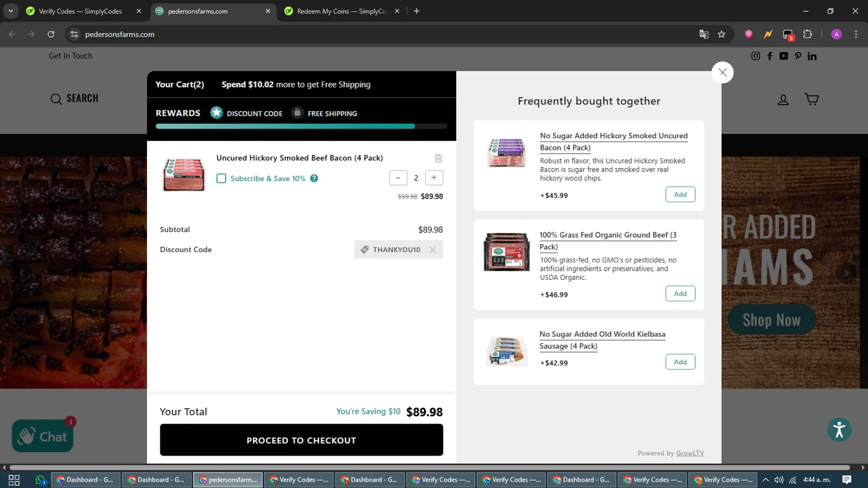Add 100% Grass Fed Ground Beef
This screenshot has width=868, height=488.
(x=681, y=294)
